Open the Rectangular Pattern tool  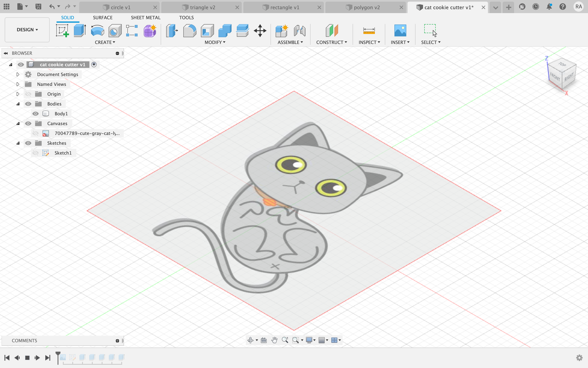point(132,31)
